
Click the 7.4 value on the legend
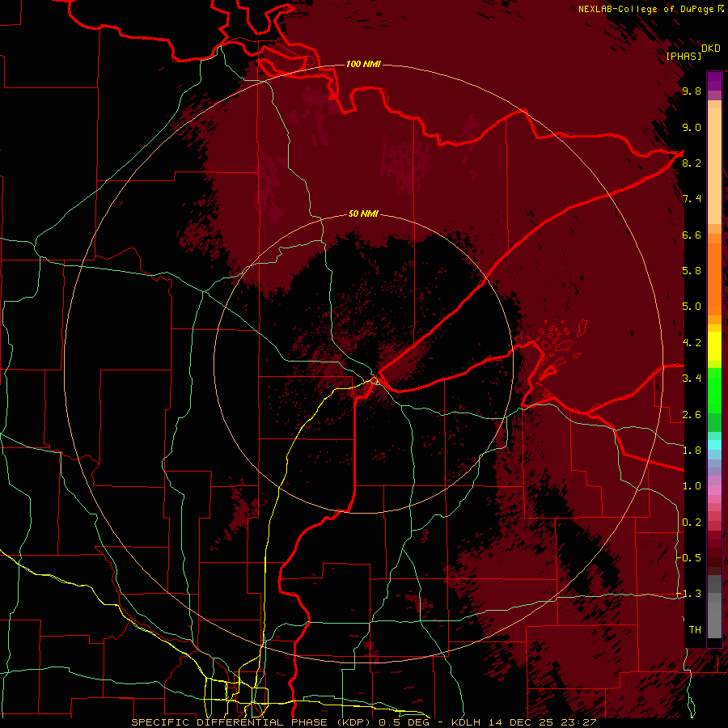[x=692, y=199]
